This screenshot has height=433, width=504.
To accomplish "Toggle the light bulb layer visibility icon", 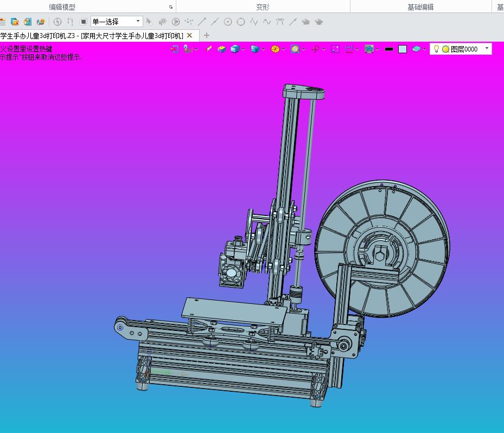I will [x=436, y=49].
